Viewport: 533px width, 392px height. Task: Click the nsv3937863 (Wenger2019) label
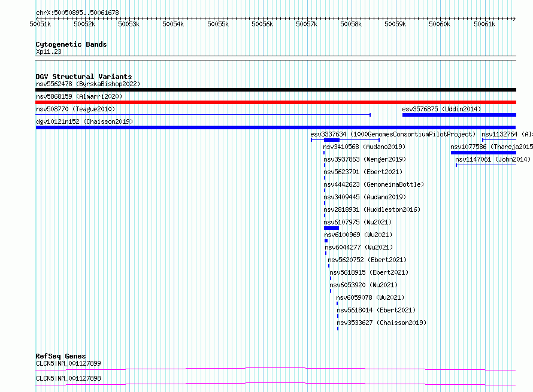(x=365, y=159)
